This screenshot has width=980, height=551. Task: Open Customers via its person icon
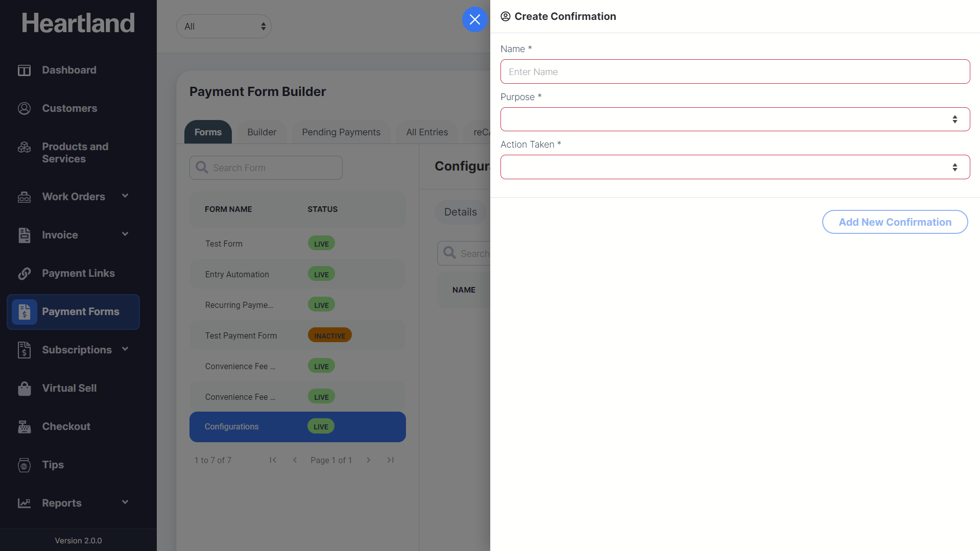tap(24, 108)
